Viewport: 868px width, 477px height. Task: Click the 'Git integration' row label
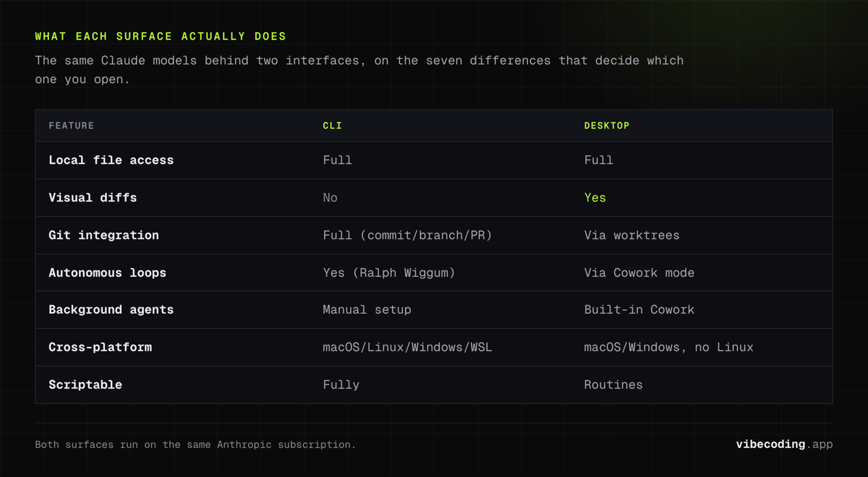[x=103, y=236]
